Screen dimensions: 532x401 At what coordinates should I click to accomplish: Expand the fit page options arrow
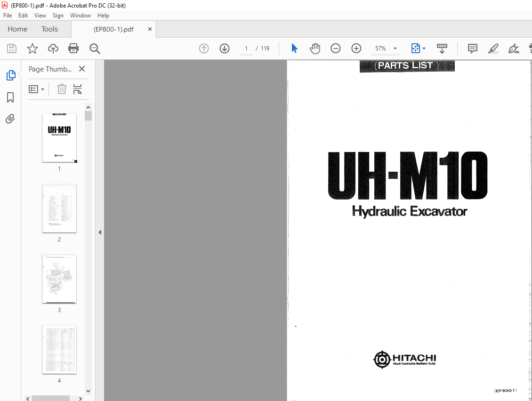click(424, 48)
